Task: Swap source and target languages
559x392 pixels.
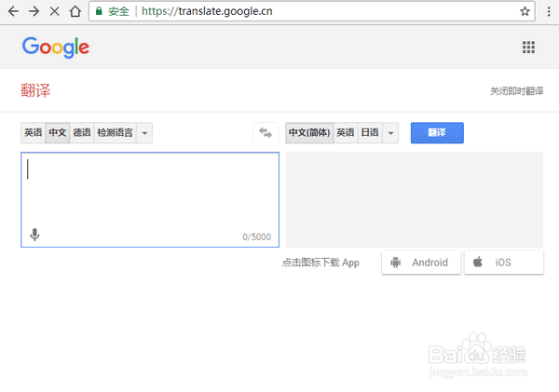Action: 266,132
